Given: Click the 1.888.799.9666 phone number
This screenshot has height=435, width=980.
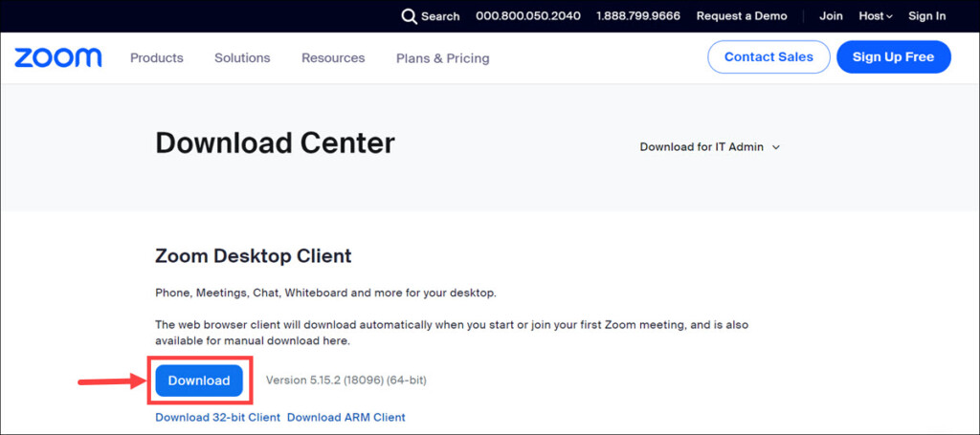Looking at the screenshot, I should pos(637,16).
